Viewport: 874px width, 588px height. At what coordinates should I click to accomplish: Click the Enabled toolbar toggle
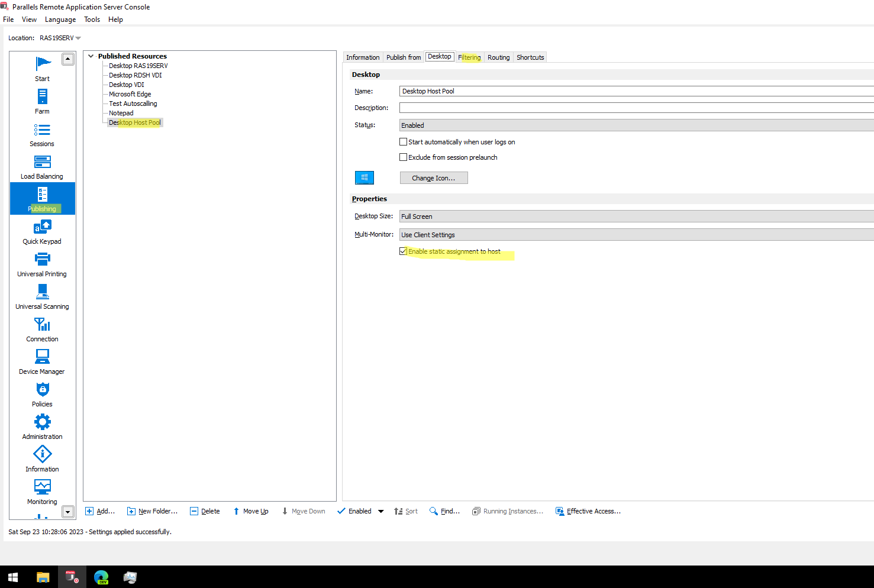click(354, 511)
